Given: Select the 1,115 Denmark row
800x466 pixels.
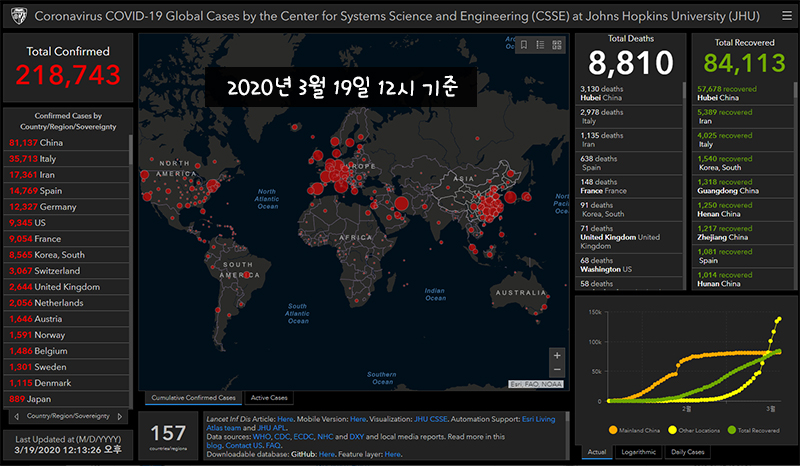Looking at the screenshot, I should click(x=66, y=383).
